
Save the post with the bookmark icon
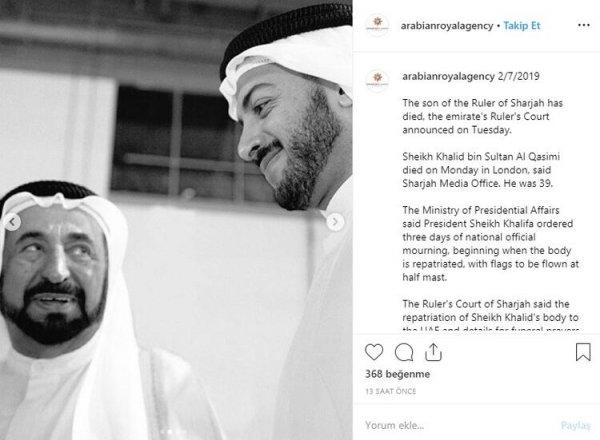[582, 352]
